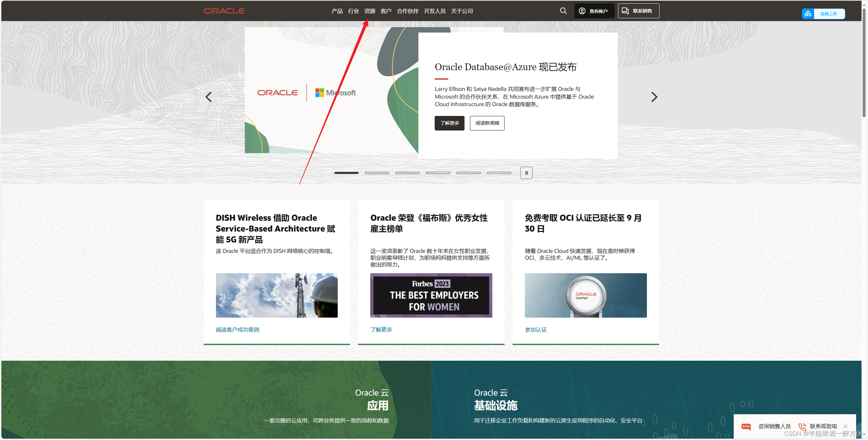Open the 产品 menu

point(337,11)
